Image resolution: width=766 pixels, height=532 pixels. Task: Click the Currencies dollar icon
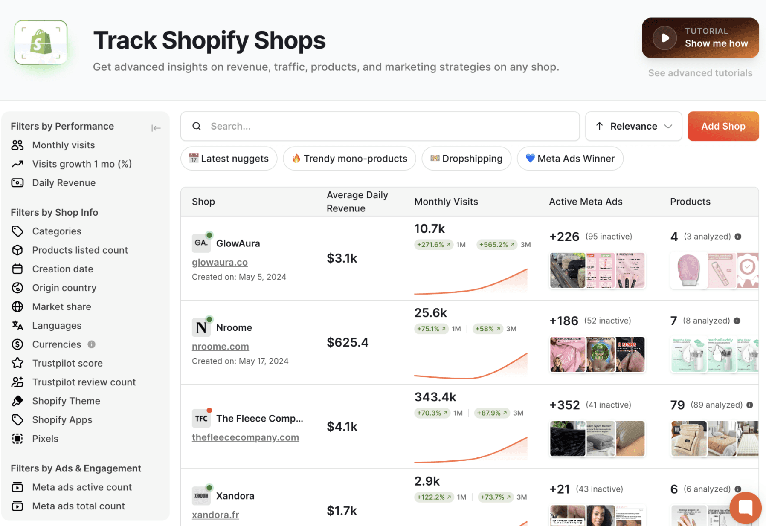[17, 344]
